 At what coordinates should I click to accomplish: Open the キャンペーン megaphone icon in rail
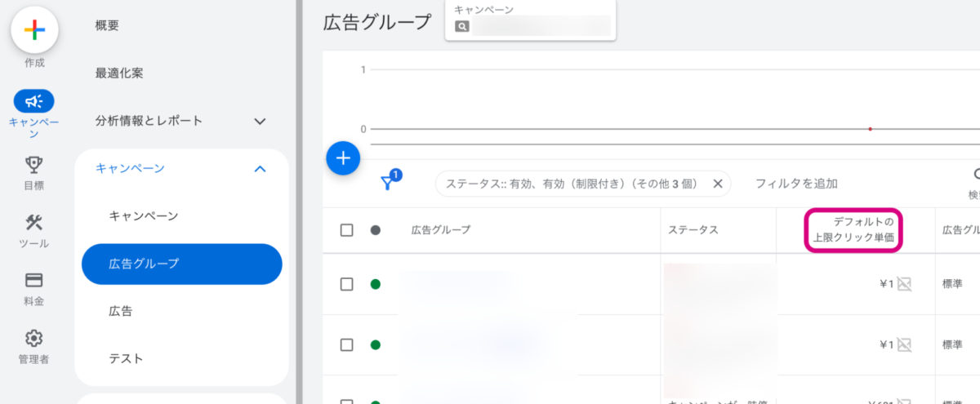[34, 101]
